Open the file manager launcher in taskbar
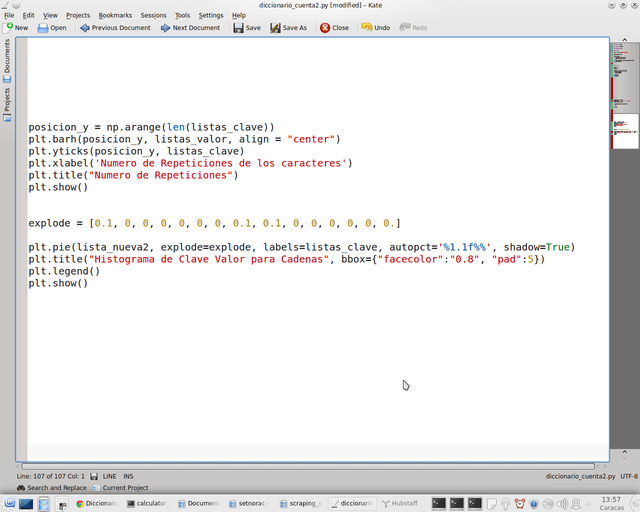This screenshot has width=640, height=512. (44, 503)
